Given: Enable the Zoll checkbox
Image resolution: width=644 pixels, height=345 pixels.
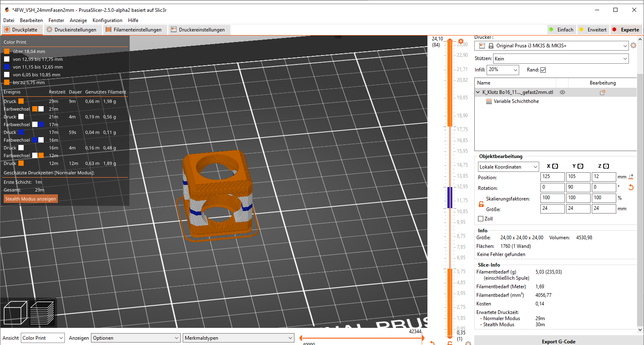Looking at the screenshot, I should coord(480,219).
